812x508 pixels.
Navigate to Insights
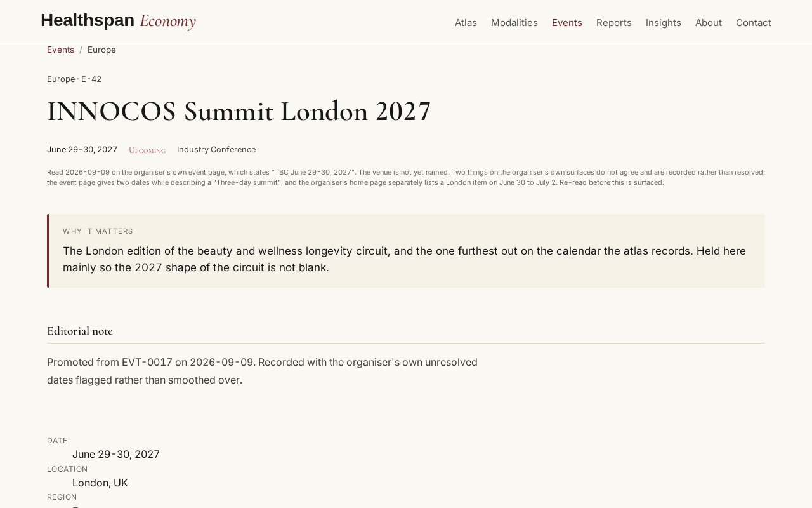coord(664,23)
